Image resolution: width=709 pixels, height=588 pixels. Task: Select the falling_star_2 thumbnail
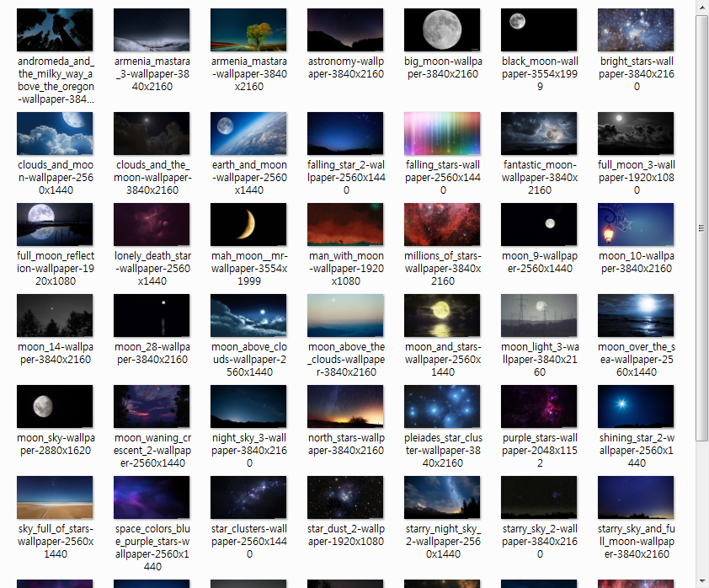(345, 133)
